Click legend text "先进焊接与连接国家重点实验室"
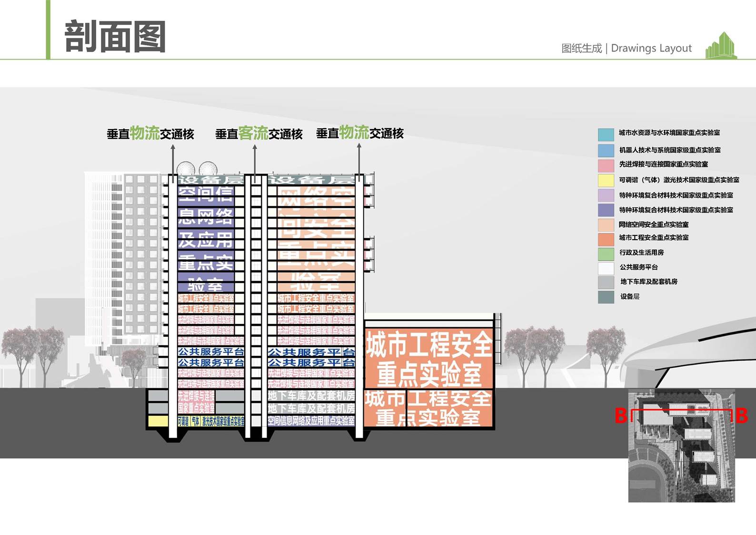 pyautogui.click(x=663, y=164)
